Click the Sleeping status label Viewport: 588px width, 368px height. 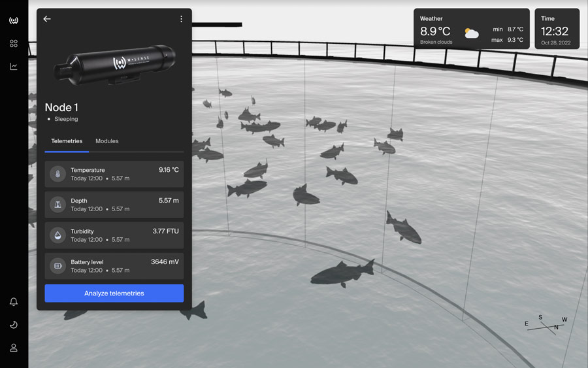(66, 119)
